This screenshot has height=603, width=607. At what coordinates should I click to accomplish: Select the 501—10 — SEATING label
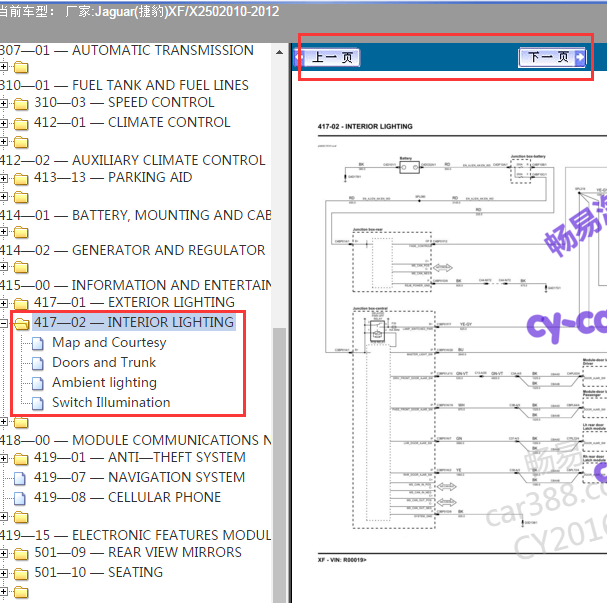tap(99, 572)
